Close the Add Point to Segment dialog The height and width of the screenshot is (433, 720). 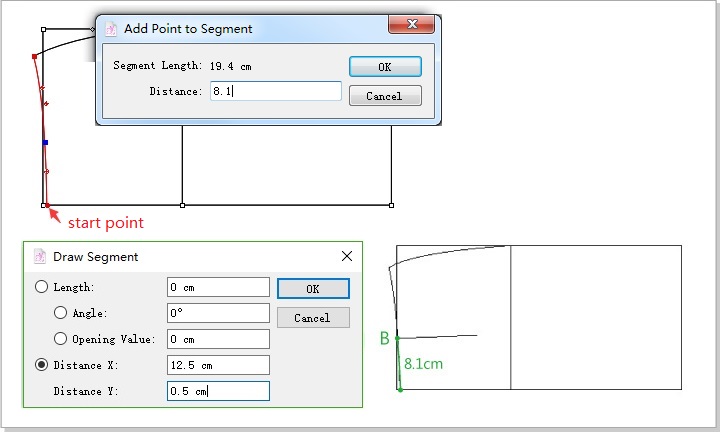[x=411, y=26]
